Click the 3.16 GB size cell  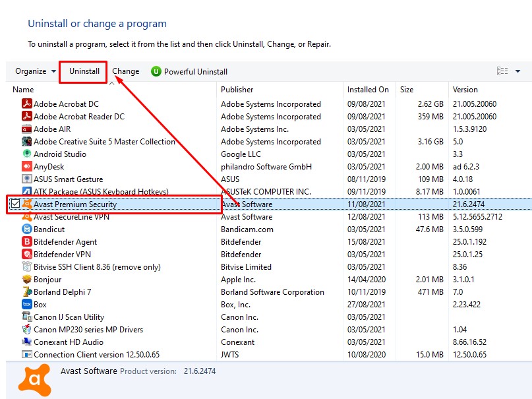click(x=430, y=142)
